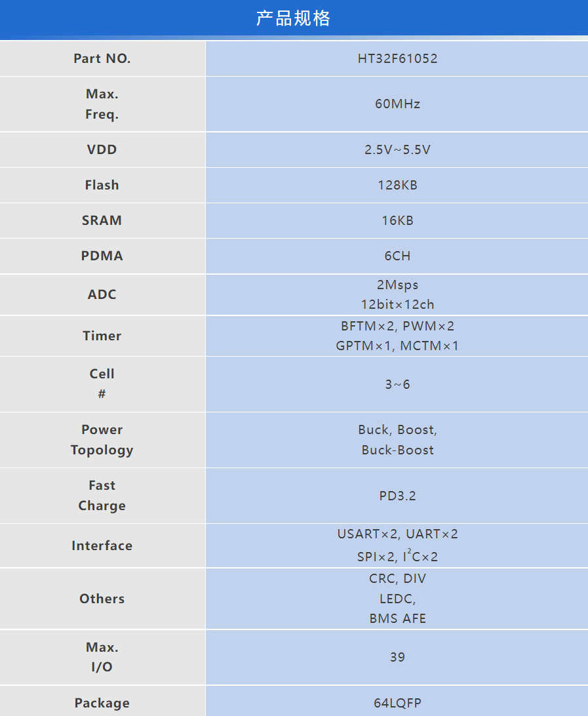The height and width of the screenshot is (716, 588).
Task: Click the 2.5V~5.5V voltage value
Action: click(x=397, y=149)
